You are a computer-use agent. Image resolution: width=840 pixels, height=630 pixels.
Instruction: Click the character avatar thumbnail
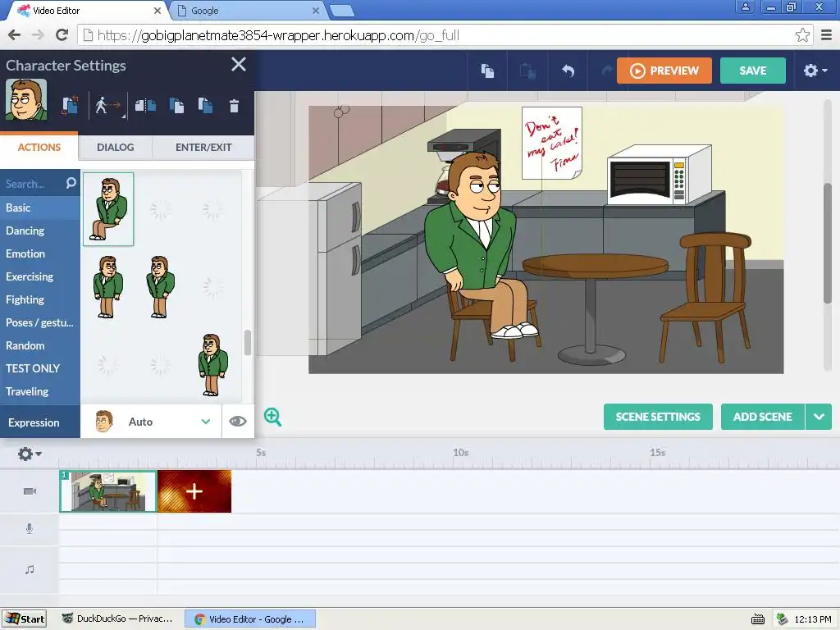click(26, 99)
